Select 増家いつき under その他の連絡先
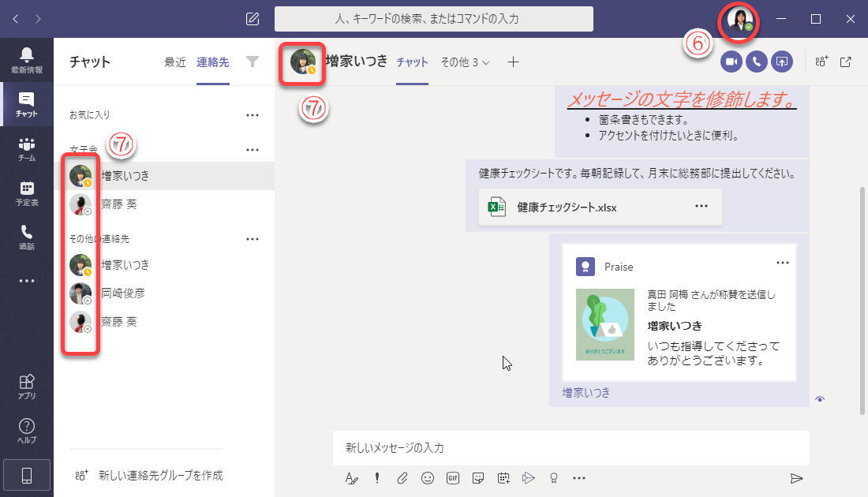The image size is (868, 497). coord(164,264)
